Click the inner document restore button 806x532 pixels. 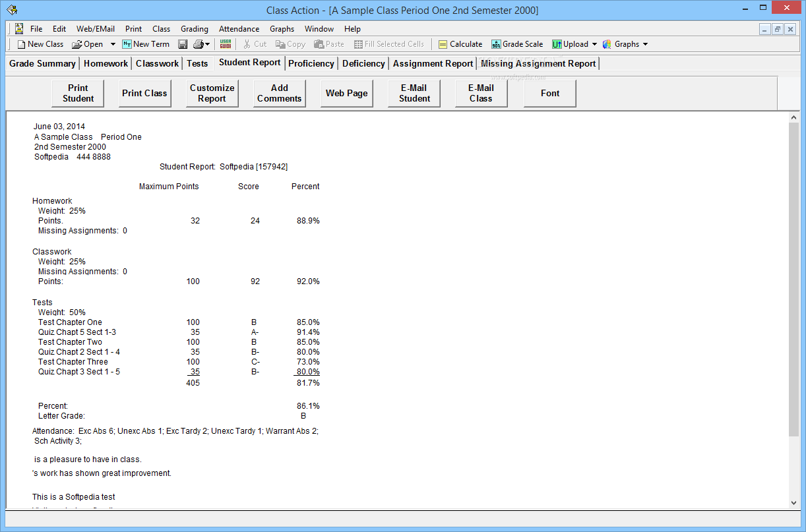(x=778, y=29)
